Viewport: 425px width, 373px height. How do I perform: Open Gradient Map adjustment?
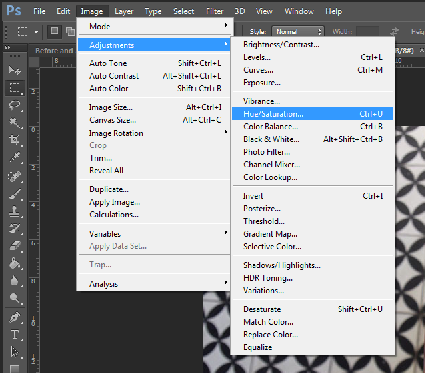pos(313,234)
